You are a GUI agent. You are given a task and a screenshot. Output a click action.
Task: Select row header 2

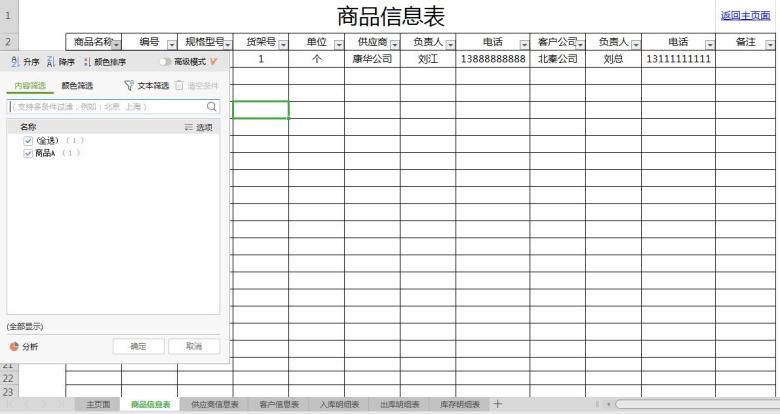(8, 42)
